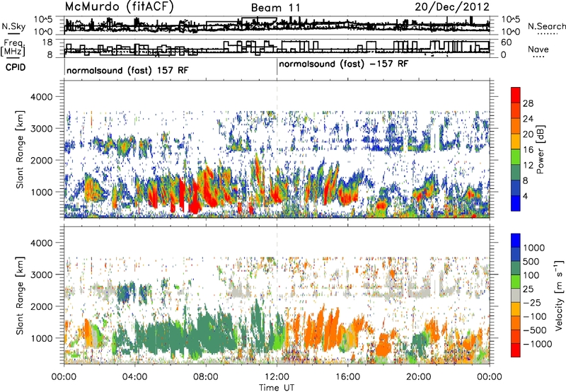This screenshot has height=392, width=566.
Task: Click the "16:00" time tick label
Action: pos(347,377)
